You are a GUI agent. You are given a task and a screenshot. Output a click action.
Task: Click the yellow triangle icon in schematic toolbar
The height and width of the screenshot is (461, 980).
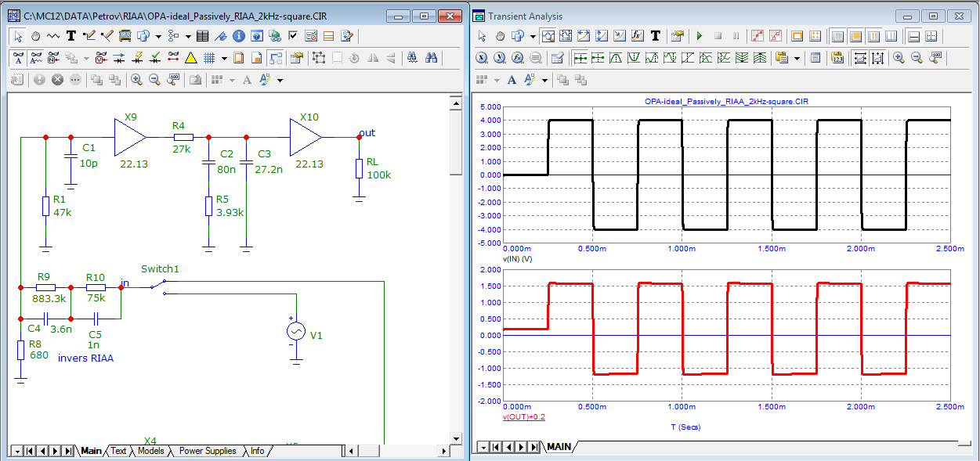(x=190, y=57)
